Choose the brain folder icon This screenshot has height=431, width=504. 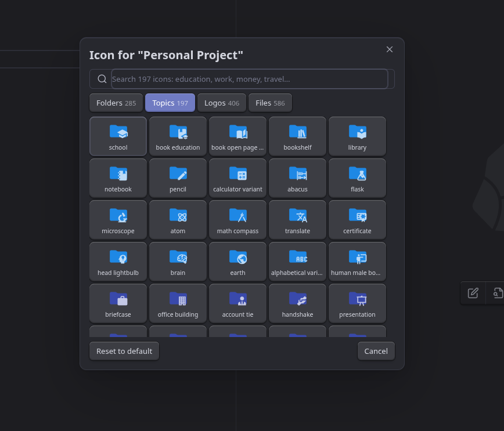[x=178, y=262]
